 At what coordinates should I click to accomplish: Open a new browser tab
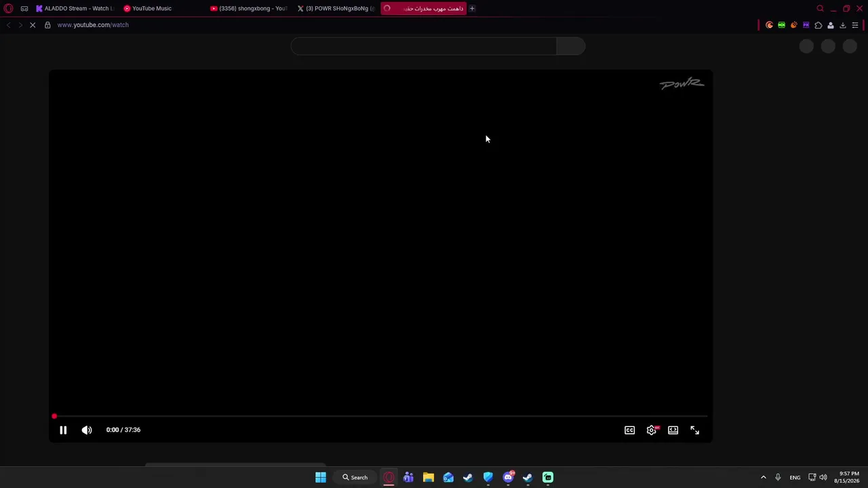pos(472,8)
